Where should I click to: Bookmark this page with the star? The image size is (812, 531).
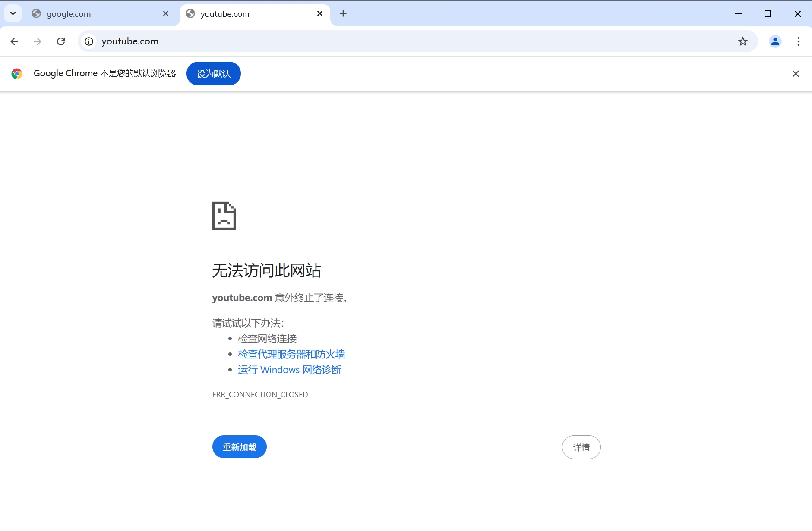742,41
